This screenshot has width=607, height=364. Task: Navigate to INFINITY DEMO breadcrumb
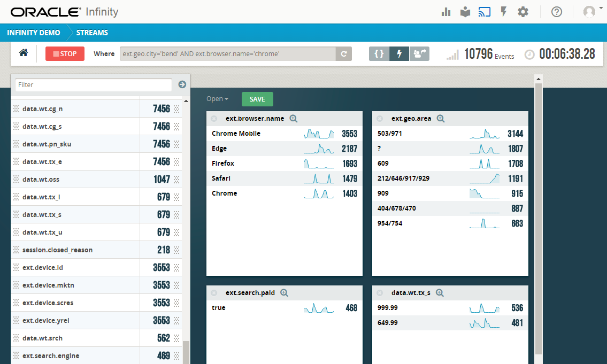33,33
